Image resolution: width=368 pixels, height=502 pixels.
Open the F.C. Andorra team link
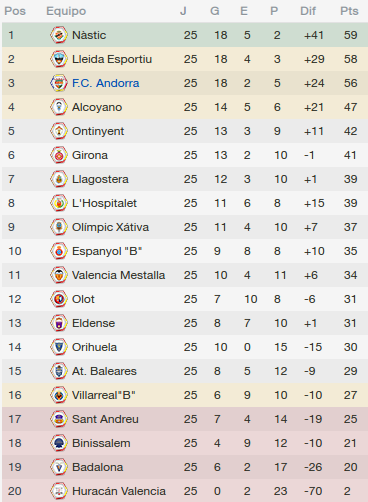coord(106,83)
